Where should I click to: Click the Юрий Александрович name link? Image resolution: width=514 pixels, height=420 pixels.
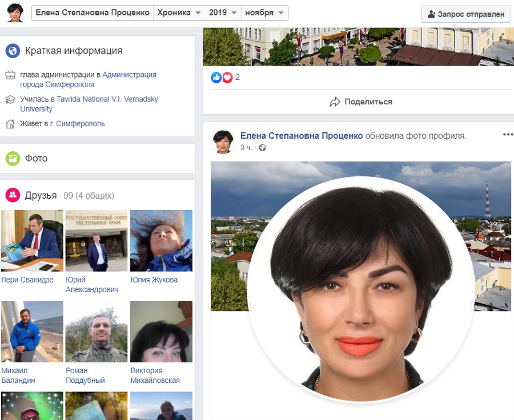[92, 284]
